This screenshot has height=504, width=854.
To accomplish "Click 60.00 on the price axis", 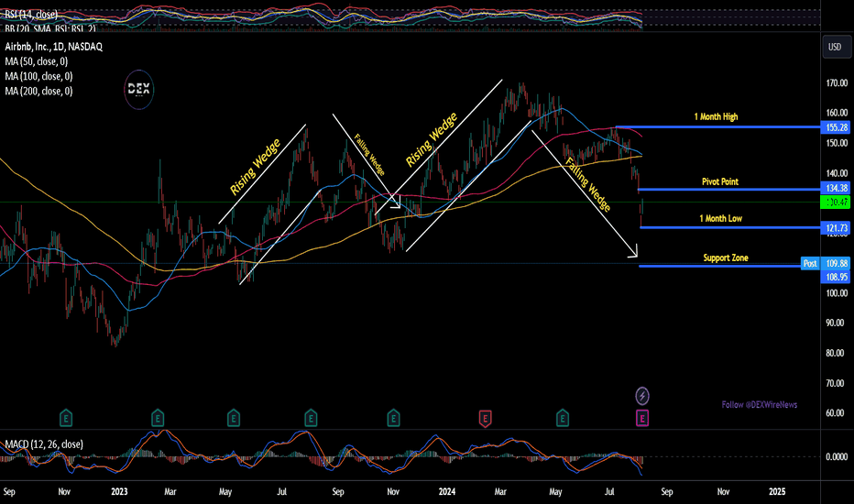I will pyautogui.click(x=835, y=413).
